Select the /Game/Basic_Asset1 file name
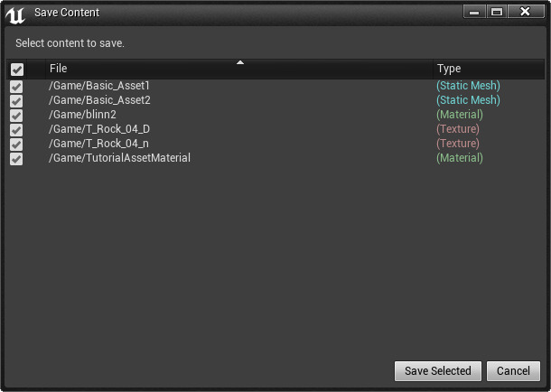Image resolution: width=551 pixels, height=392 pixels. tap(99, 86)
